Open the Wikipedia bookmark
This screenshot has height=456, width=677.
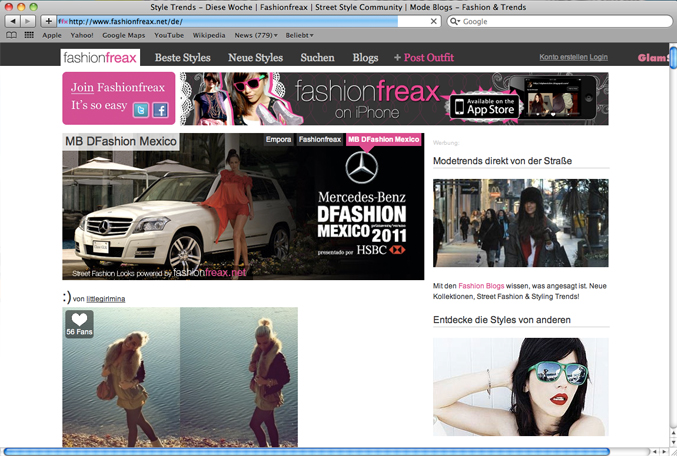[209, 35]
